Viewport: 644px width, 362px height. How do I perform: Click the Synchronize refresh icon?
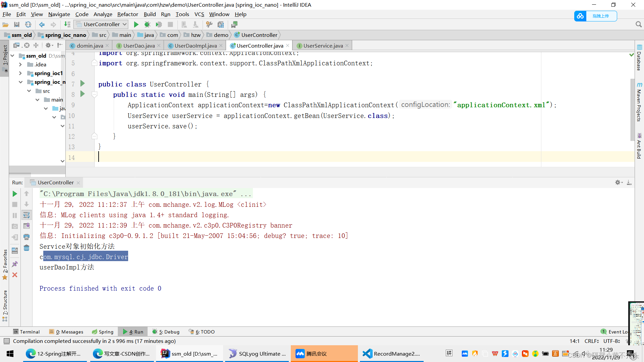coord(28,24)
